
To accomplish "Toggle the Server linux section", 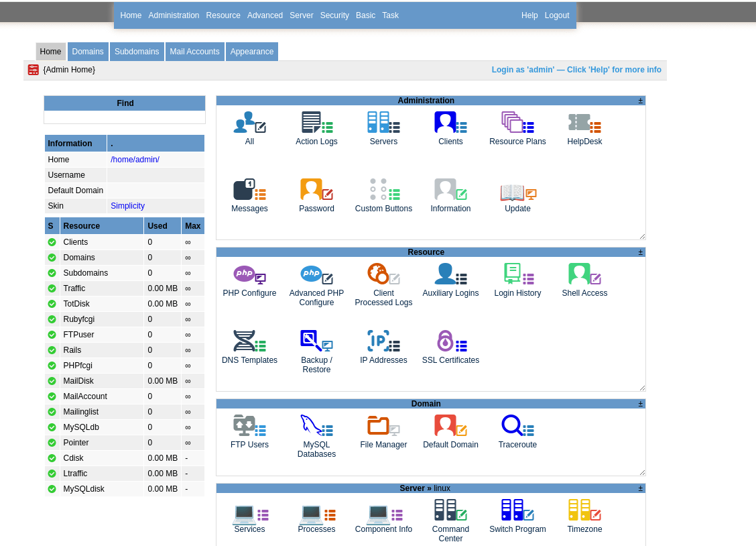I will pyautogui.click(x=640, y=488).
